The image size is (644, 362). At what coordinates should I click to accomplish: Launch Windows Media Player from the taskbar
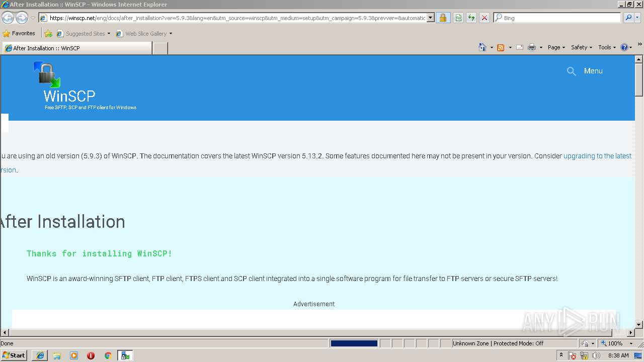74,355
